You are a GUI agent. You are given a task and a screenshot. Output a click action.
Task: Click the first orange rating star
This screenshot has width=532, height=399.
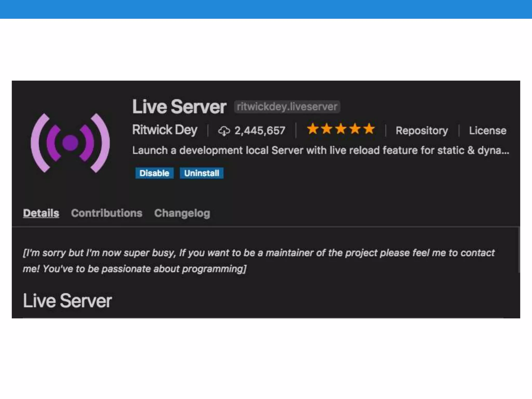pyautogui.click(x=312, y=129)
